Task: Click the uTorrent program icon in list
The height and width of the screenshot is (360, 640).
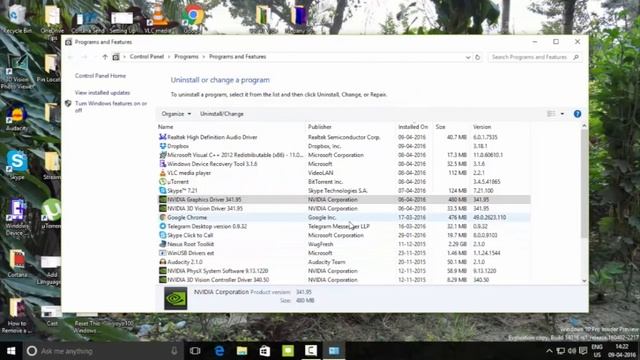Action: pos(162,182)
